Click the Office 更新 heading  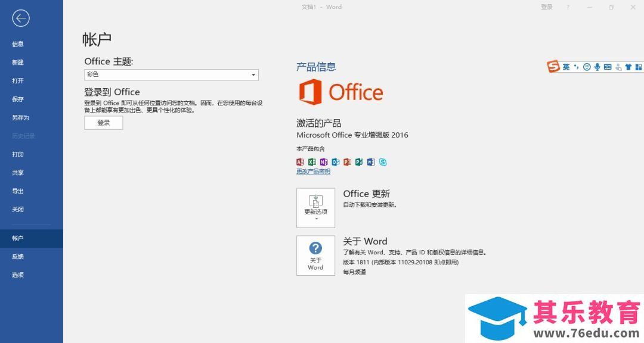pyautogui.click(x=366, y=194)
